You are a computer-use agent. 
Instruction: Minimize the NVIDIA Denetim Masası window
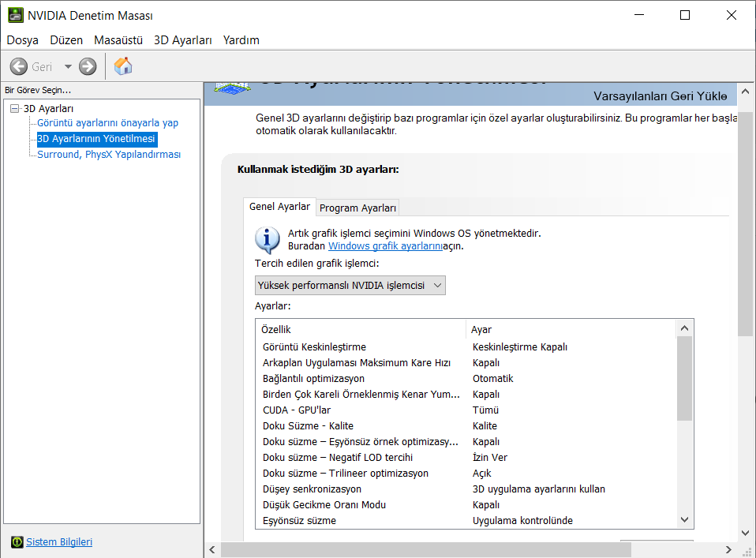tap(639, 15)
